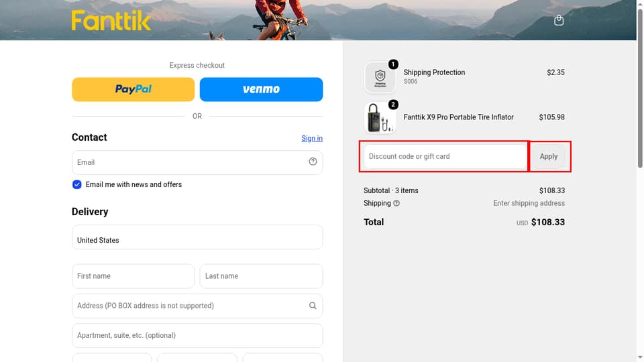Image resolution: width=644 pixels, height=362 pixels.
Task: Focus the First name field
Action: pyautogui.click(x=133, y=276)
